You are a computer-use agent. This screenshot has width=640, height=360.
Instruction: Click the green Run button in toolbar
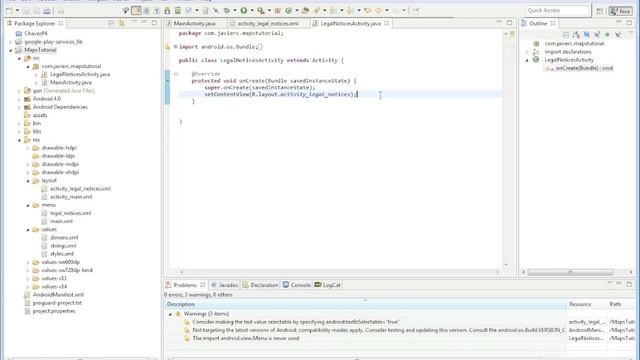tap(244, 11)
